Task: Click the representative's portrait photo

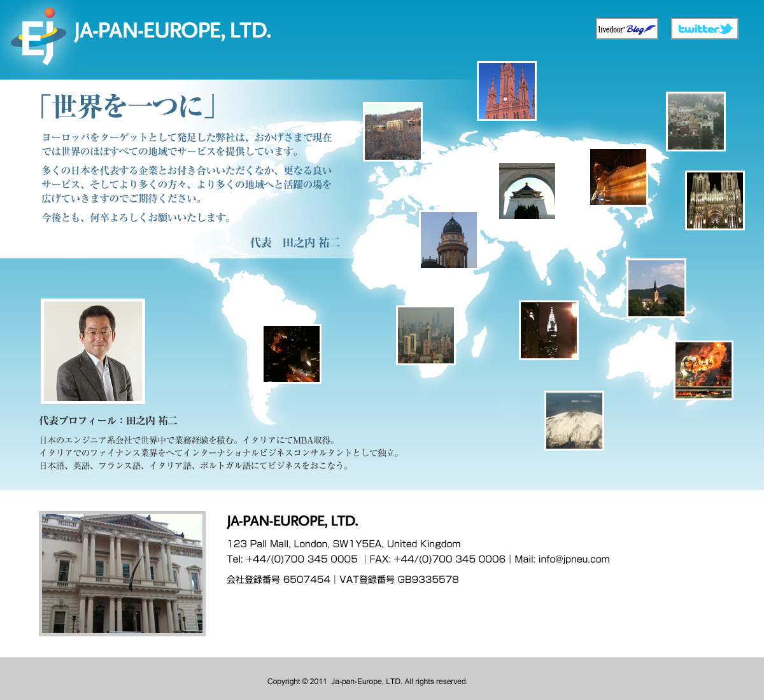Action: pyautogui.click(x=93, y=351)
